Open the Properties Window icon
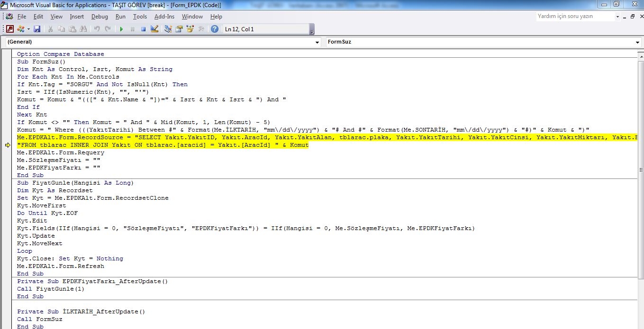 coord(179,29)
